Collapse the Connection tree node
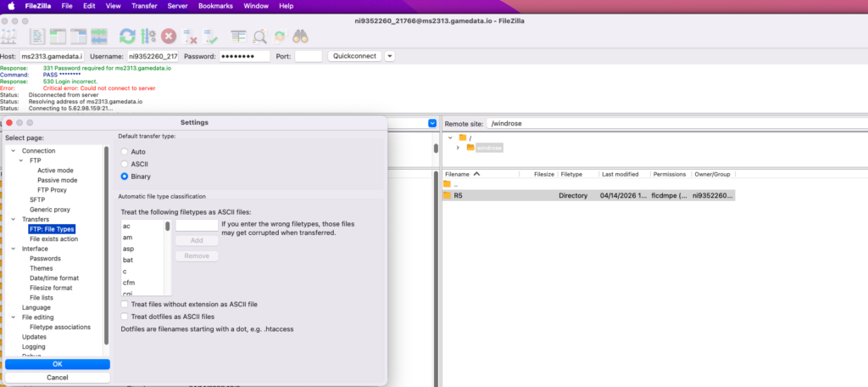This screenshot has height=387, width=868. pyautogui.click(x=13, y=150)
